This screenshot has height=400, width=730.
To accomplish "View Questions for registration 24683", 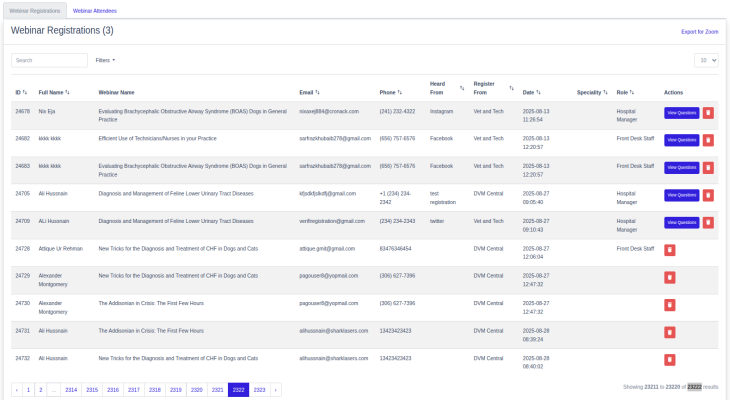I will pos(681,167).
